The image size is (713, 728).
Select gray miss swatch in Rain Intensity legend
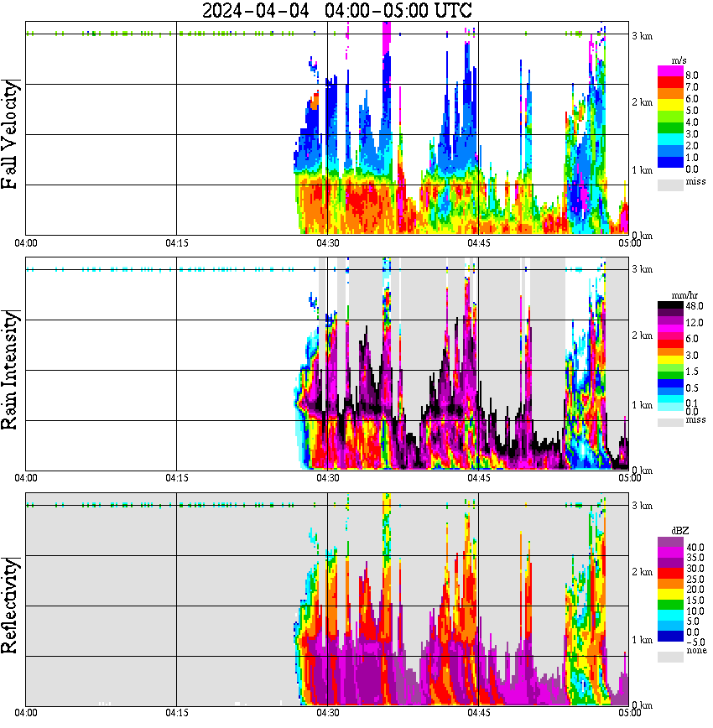pos(670,423)
